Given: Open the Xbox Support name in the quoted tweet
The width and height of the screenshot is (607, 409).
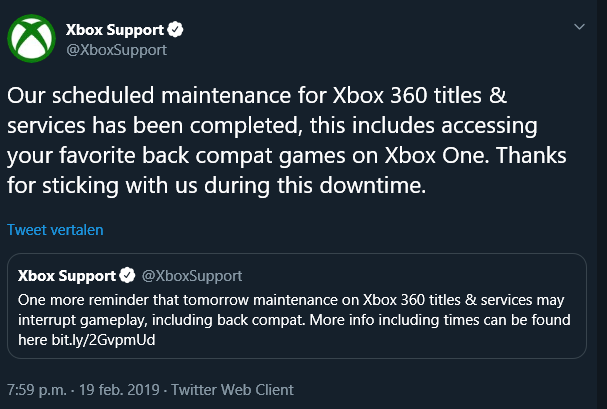Looking at the screenshot, I should (x=67, y=276).
